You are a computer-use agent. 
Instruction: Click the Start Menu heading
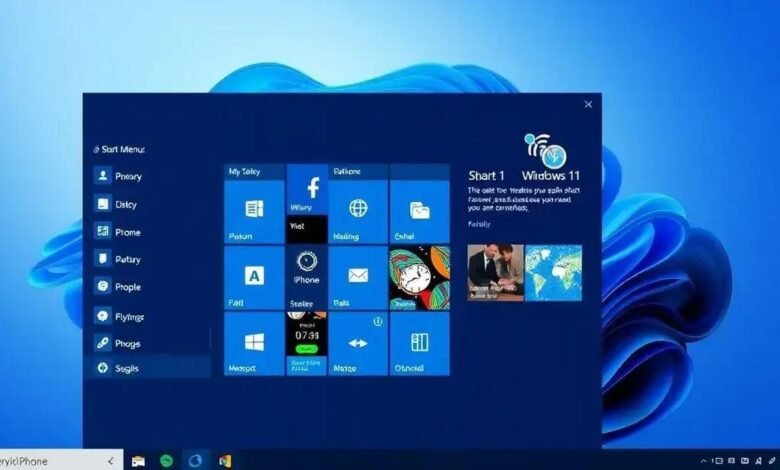[119, 149]
